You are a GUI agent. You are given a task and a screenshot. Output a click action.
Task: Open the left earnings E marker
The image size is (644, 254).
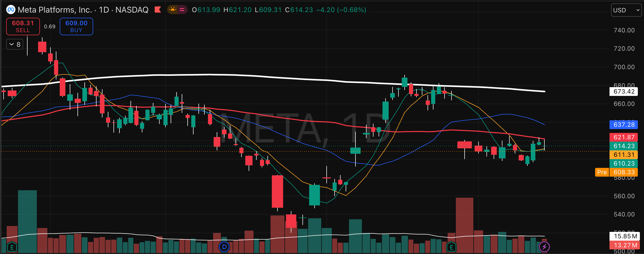tap(12, 247)
